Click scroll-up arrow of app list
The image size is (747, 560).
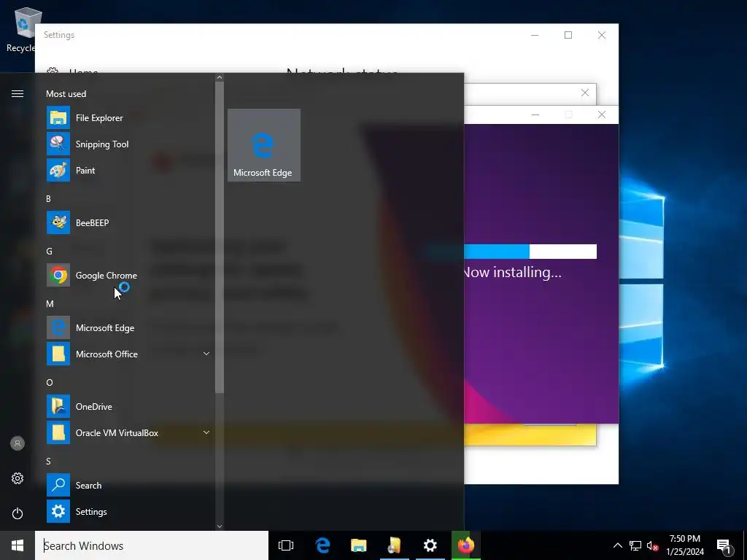[219, 77]
